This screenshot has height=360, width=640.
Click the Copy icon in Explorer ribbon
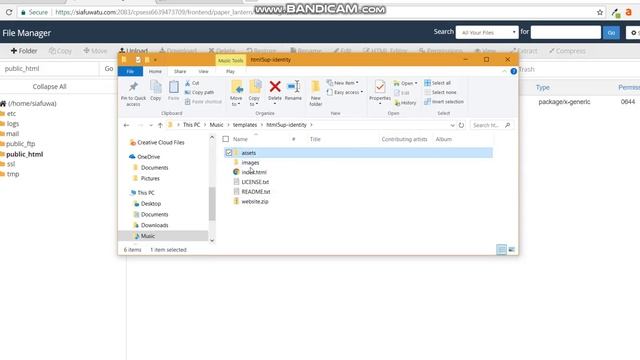click(x=156, y=87)
